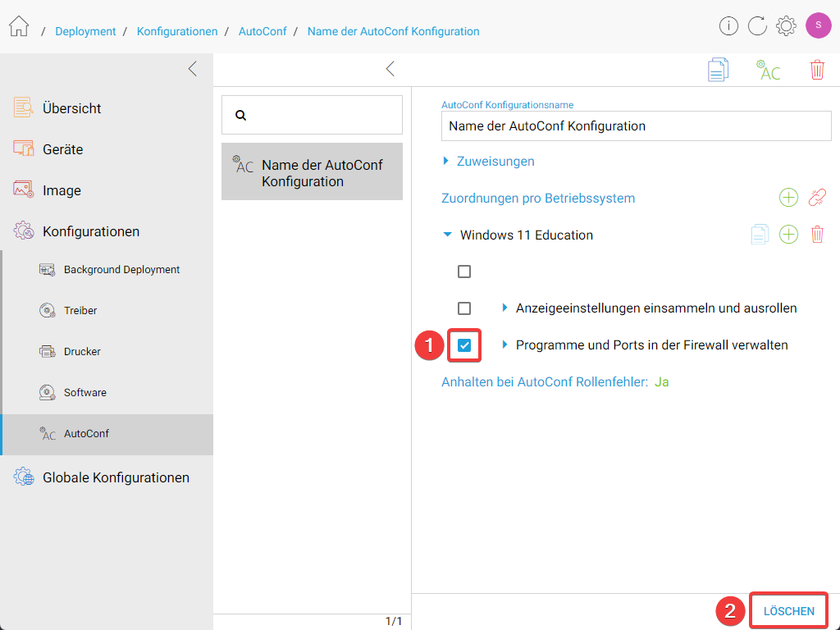Image resolution: width=840 pixels, height=630 pixels.
Task: Click the top toolbar trash icon
Action: (x=817, y=71)
